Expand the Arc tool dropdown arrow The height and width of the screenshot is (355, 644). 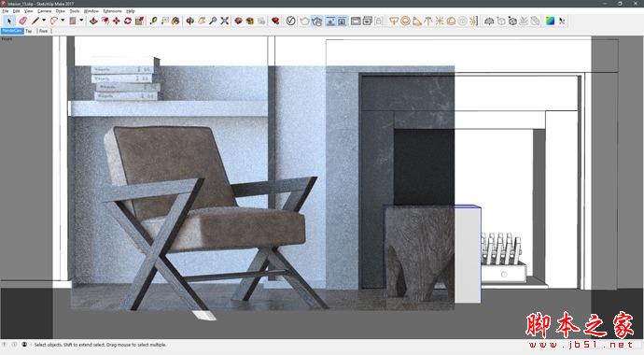[63, 21]
